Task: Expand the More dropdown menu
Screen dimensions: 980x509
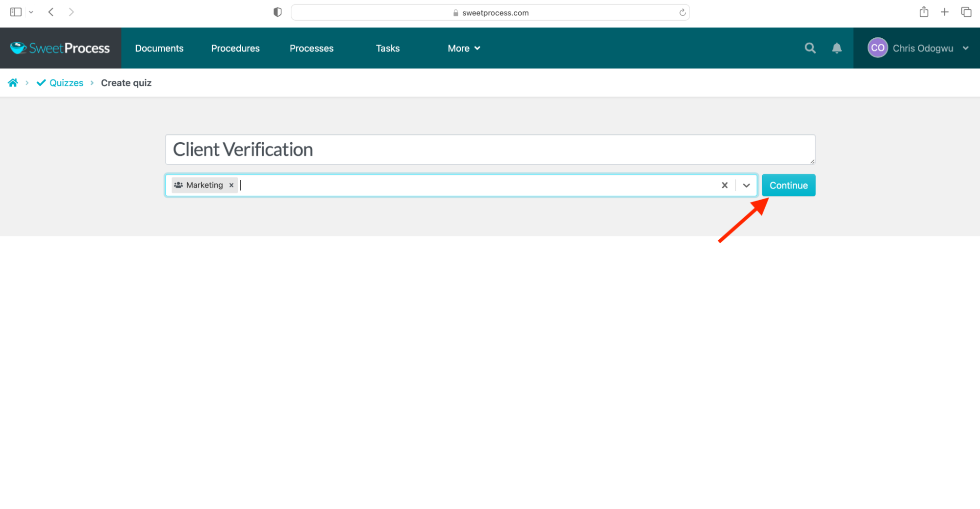Action: click(464, 48)
